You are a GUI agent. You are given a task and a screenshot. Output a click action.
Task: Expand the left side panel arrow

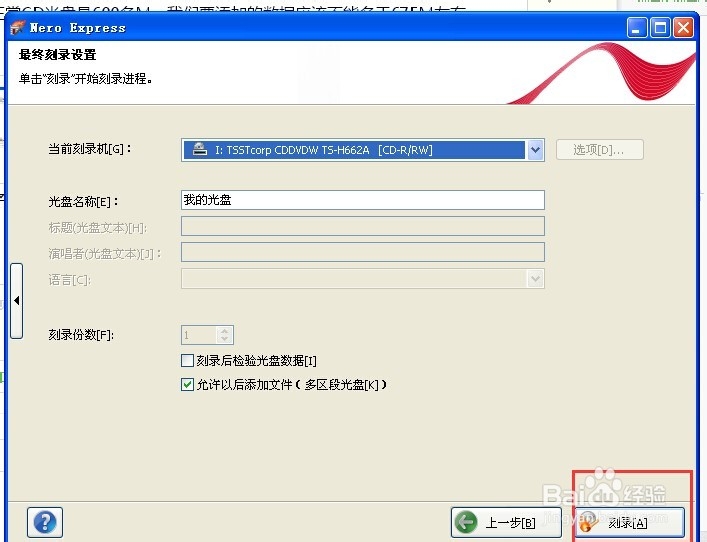(17, 301)
